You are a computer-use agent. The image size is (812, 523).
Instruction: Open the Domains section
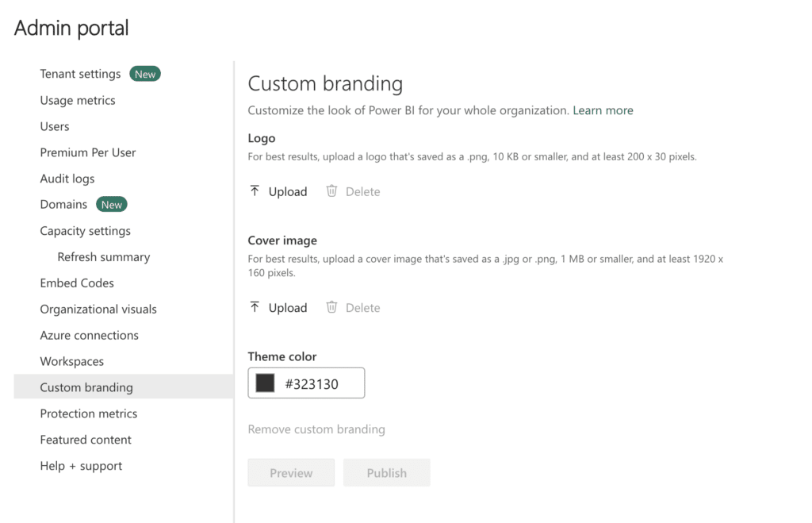(63, 205)
